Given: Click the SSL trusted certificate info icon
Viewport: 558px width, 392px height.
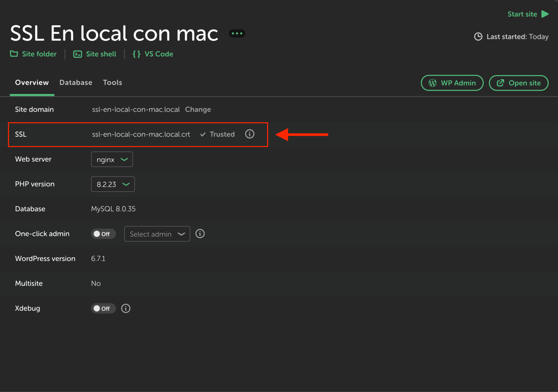Looking at the screenshot, I should [249, 134].
